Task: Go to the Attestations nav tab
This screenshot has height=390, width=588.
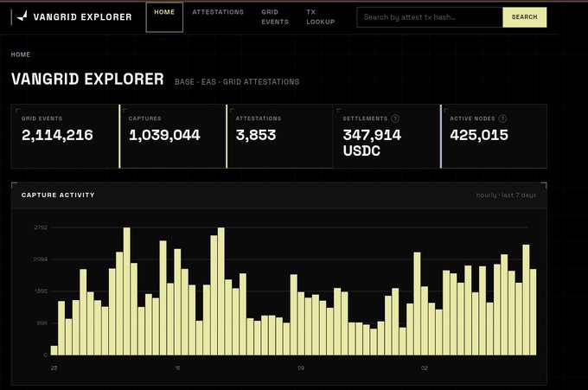Action: 218,12
